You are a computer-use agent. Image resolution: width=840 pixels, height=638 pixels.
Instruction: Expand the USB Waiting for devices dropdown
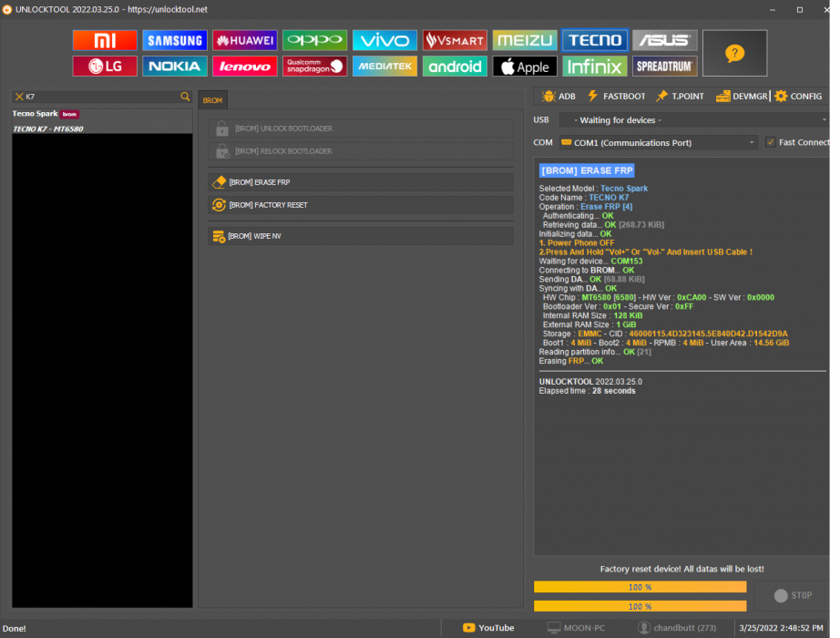coord(694,120)
